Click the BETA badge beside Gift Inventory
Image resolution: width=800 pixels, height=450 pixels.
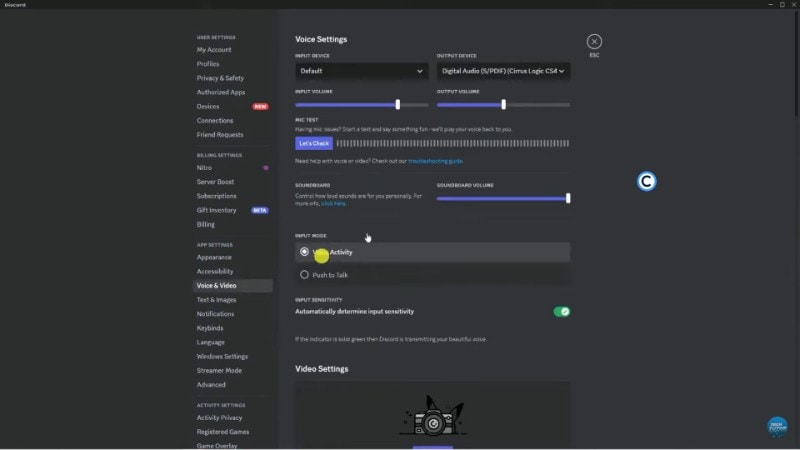tap(260, 210)
